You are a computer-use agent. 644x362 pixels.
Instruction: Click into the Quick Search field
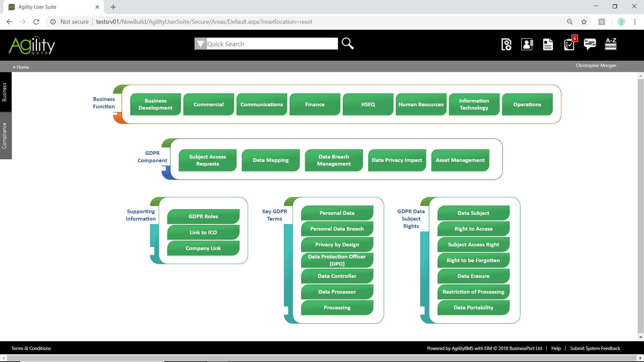(272, 44)
